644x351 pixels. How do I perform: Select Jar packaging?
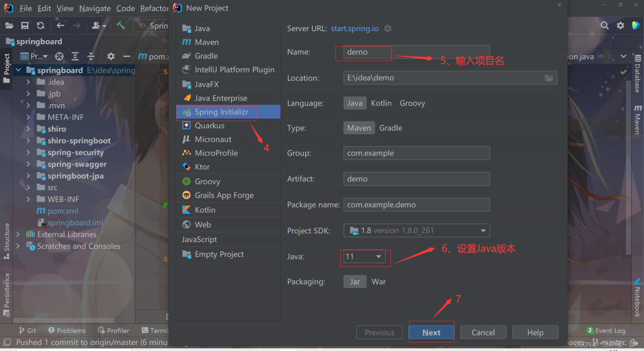coord(355,282)
